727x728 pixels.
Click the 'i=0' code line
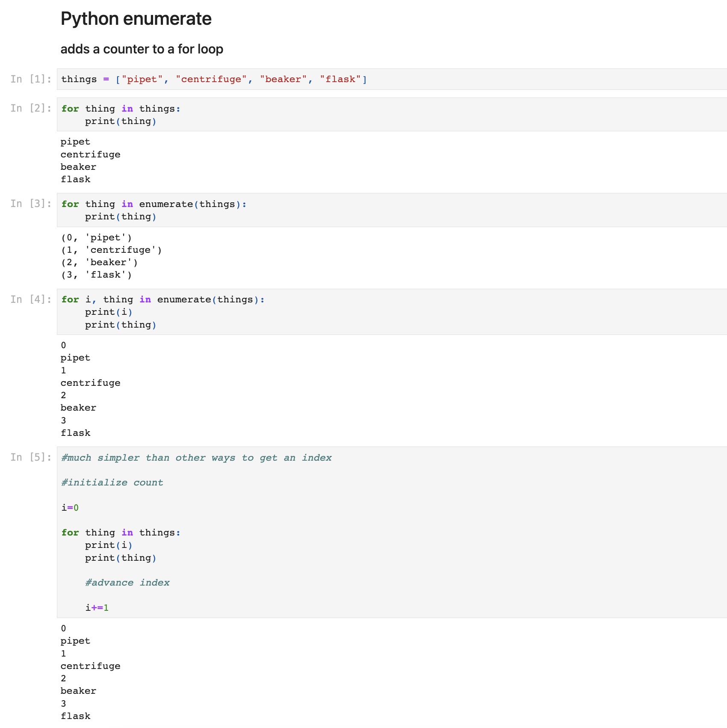point(70,508)
